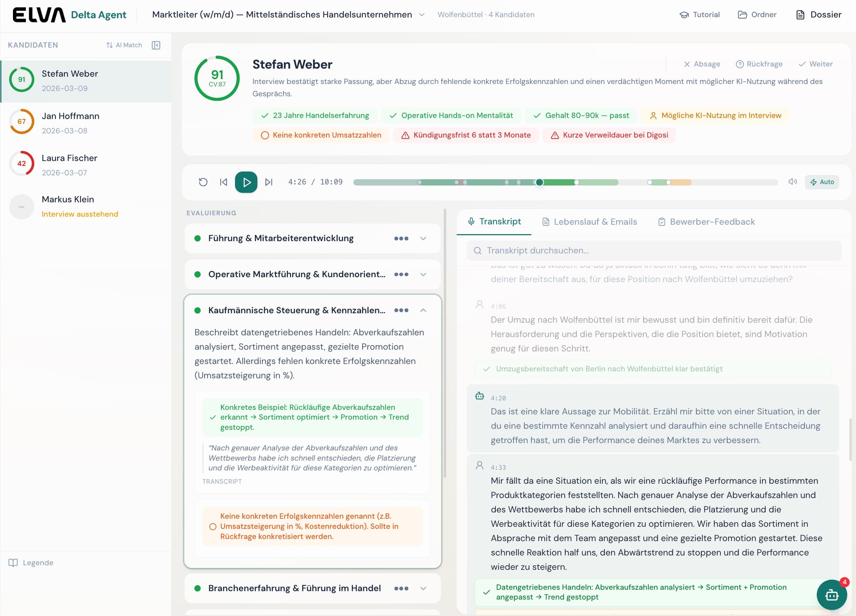Skip to next segment in player
The image size is (856, 616).
(268, 182)
